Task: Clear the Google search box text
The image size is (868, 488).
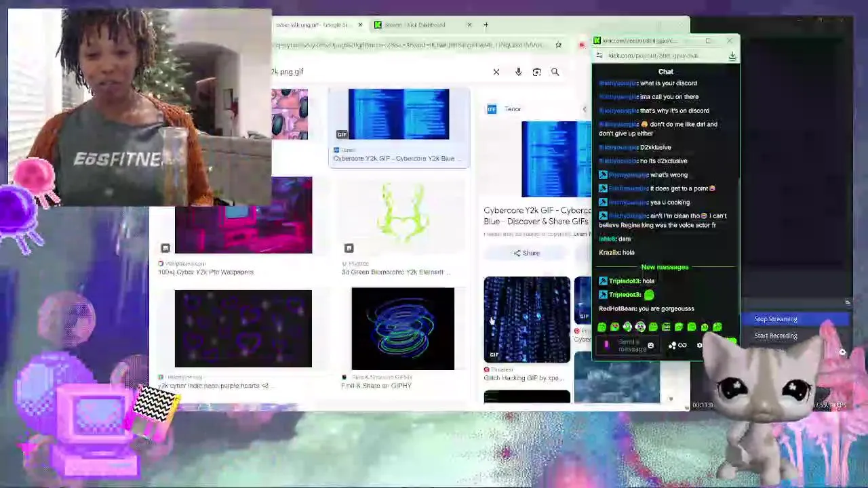Action: click(x=496, y=72)
